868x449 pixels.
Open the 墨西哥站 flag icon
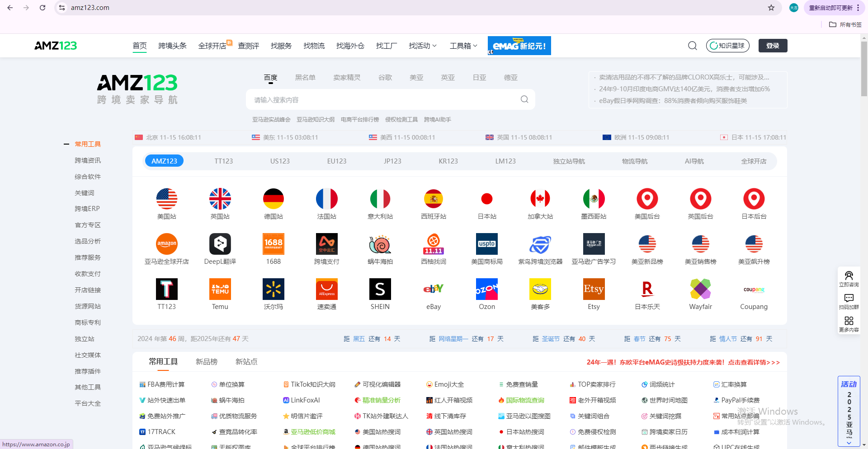coord(594,199)
